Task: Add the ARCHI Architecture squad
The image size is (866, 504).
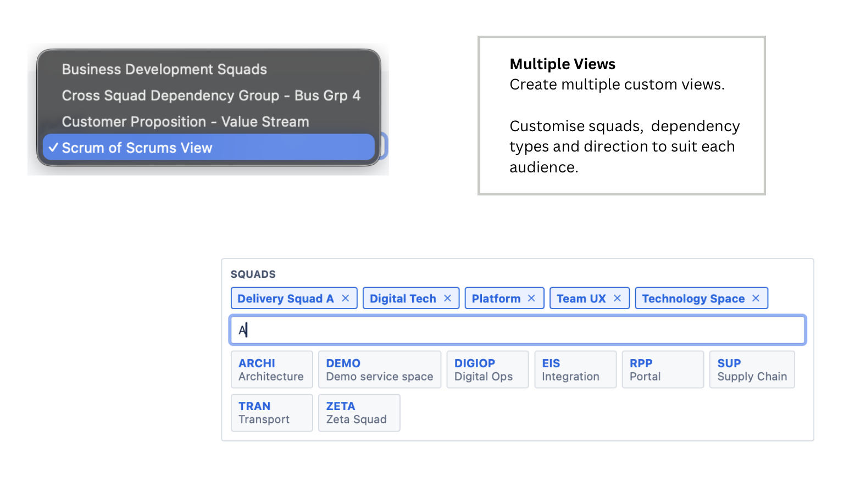Action: click(x=271, y=369)
